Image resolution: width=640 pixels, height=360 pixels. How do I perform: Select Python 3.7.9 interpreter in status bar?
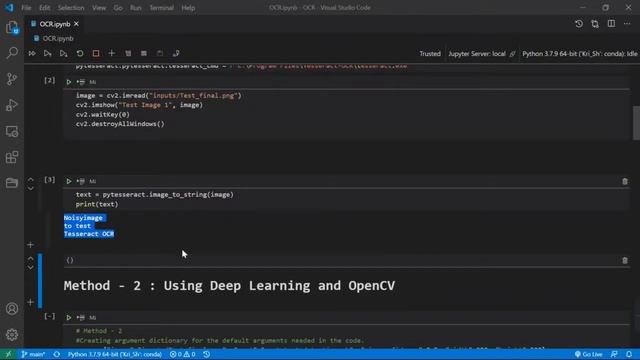[x=115, y=354]
